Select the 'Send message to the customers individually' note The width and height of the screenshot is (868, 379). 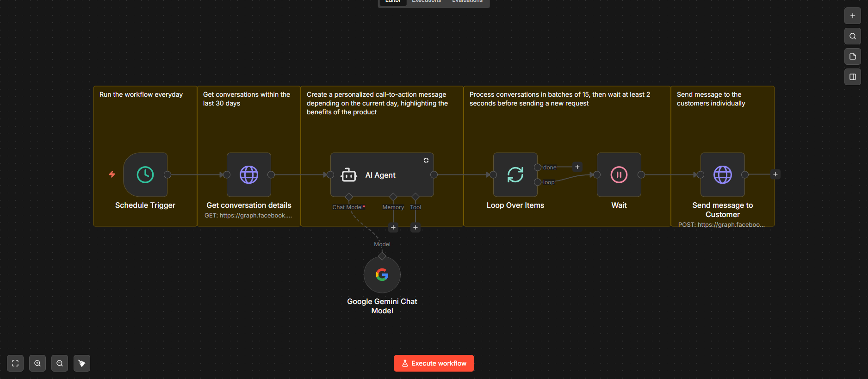pyautogui.click(x=723, y=156)
